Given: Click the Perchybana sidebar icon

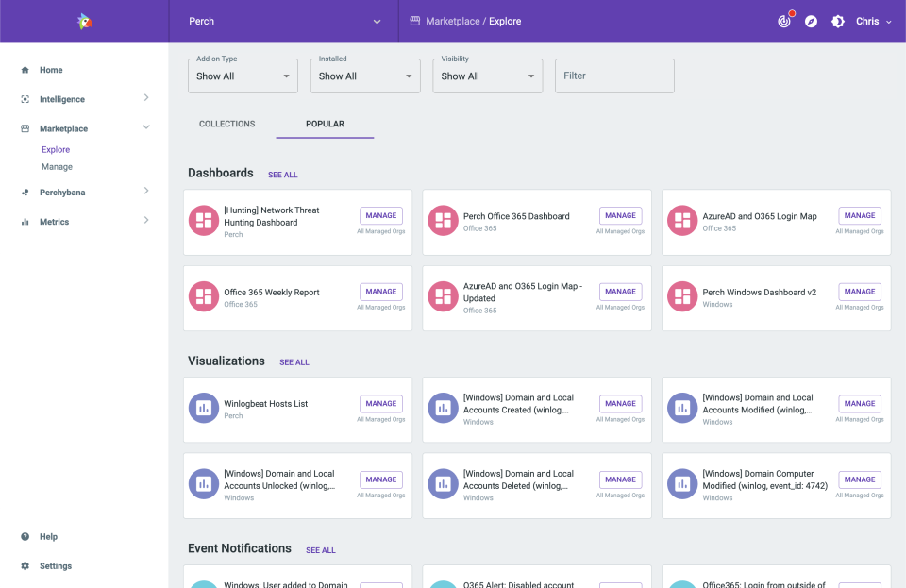Looking at the screenshot, I should point(25,193).
